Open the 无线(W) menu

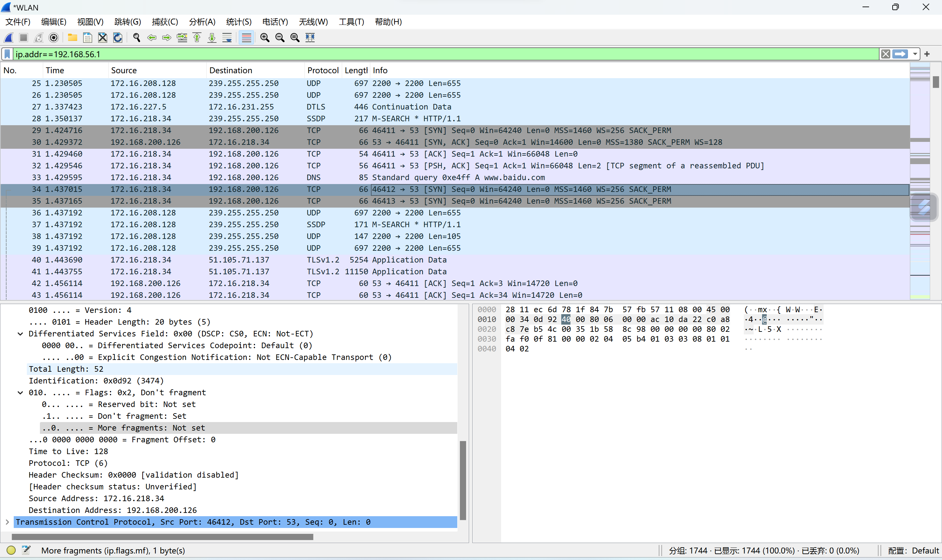313,22
